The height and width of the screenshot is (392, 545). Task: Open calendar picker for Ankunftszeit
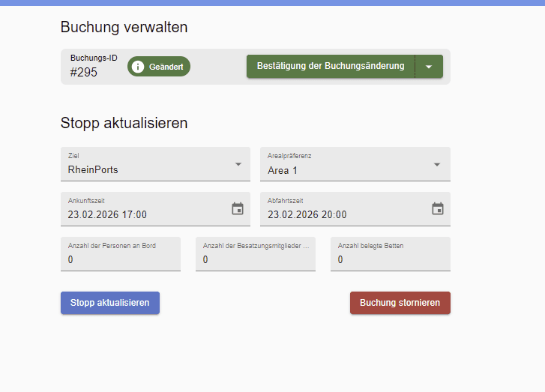[238, 209]
